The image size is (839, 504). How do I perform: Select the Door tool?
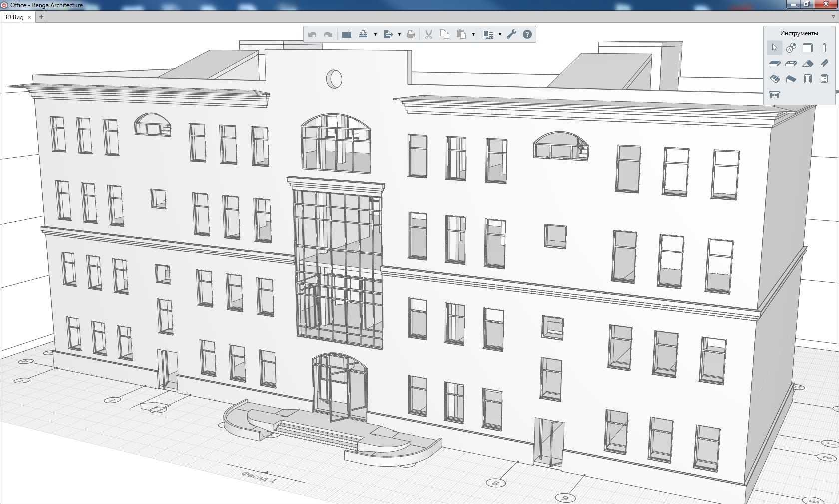click(x=808, y=79)
